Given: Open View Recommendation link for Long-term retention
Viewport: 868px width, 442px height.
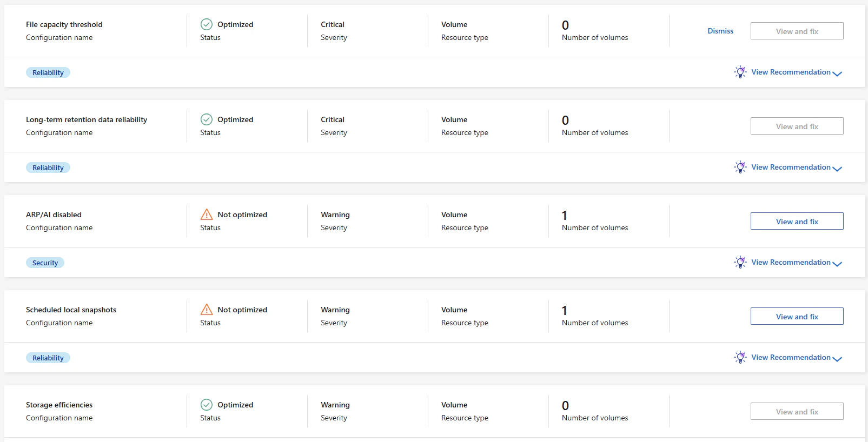Looking at the screenshot, I should pyautogui.click(x=791, y=167).
